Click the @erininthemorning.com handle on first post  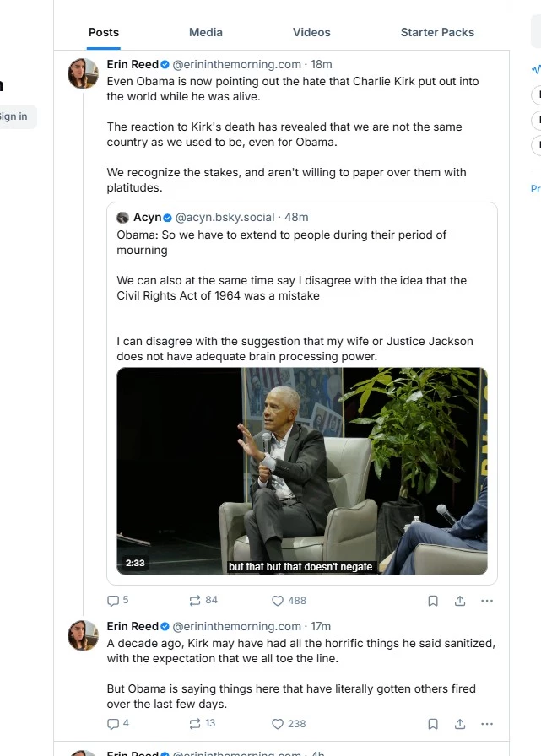237,64
